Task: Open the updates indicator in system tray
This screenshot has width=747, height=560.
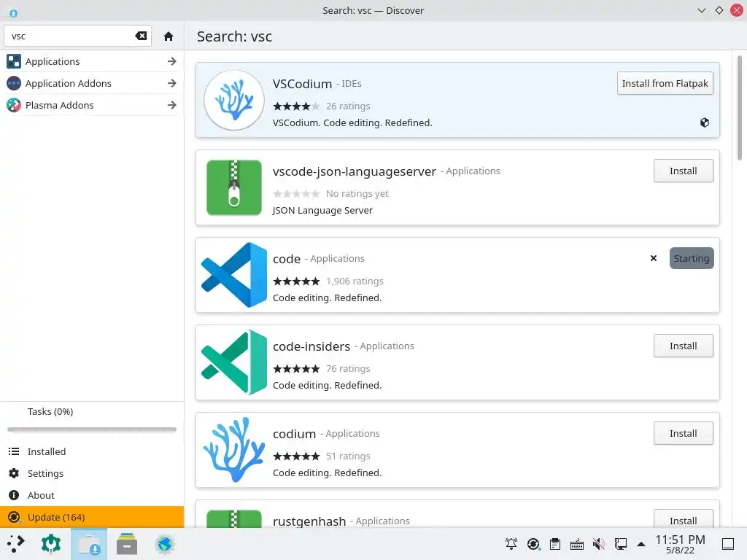Action: (533, 544)
